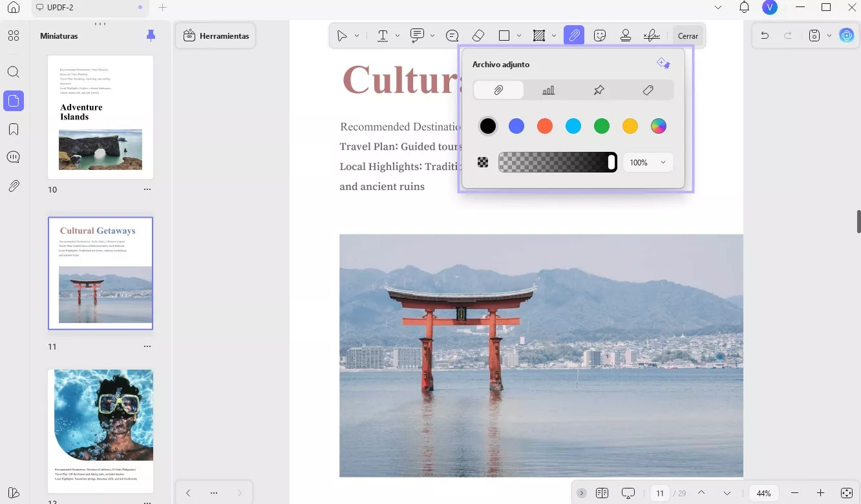Select page 11 Cultural Getaways thumbnail
Screen dimensions: 861x504
100,273
